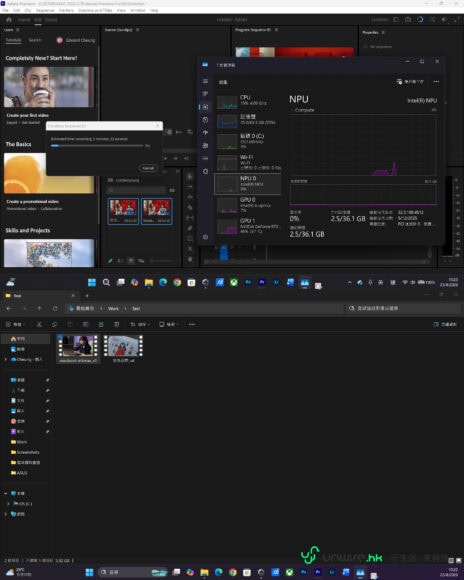
Task: Open Task Manager Startup apps icon
Action: point(205,132)
